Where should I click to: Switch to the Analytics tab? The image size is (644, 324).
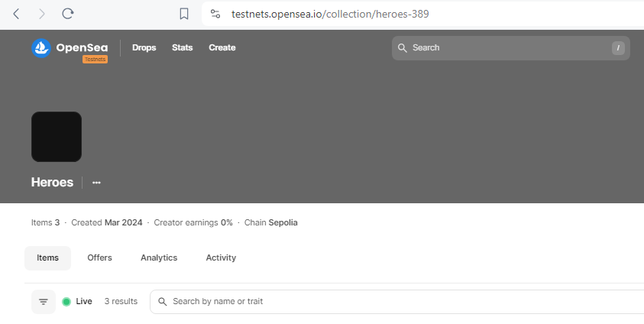[x=159, y=258]
